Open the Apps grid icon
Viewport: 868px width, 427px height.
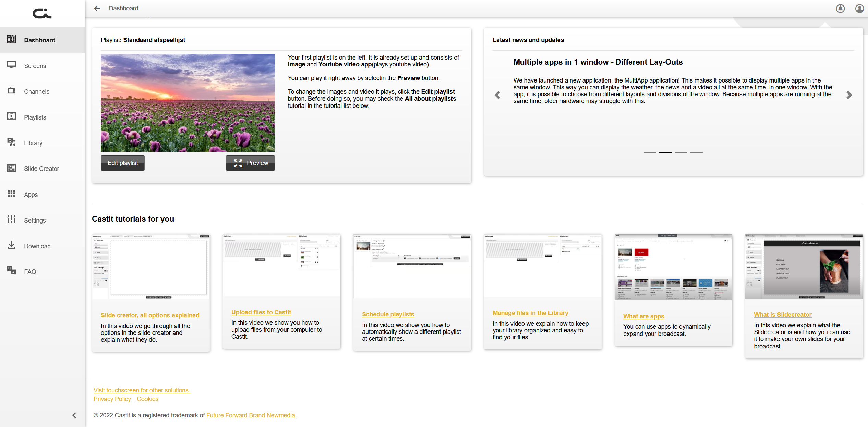[11, 194]
